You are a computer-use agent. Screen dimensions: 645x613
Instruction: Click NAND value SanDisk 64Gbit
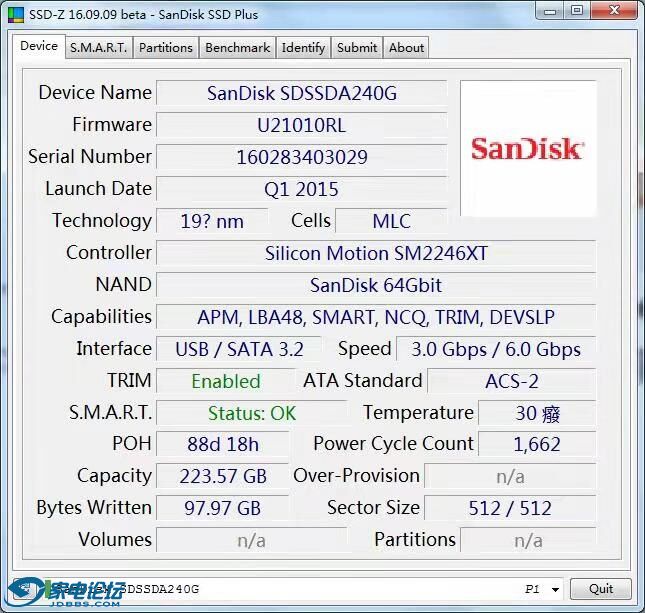point(376,286)
